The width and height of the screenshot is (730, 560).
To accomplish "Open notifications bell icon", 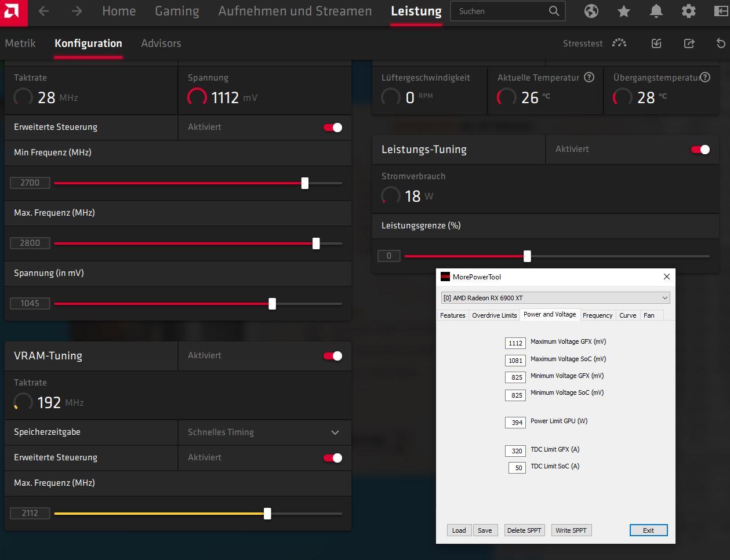I will pos(656,11).
